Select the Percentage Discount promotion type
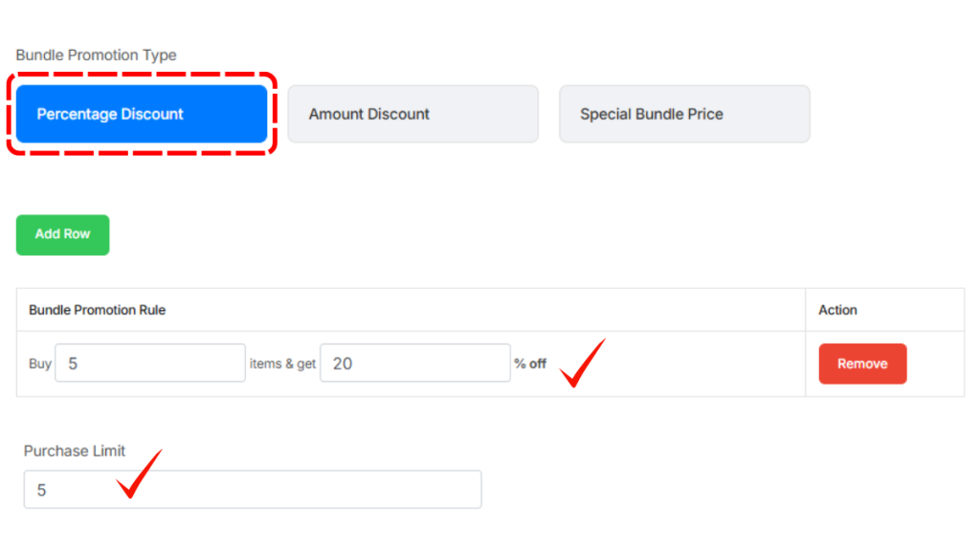This screenshot has width=980, height=555. pyautogui.click(x=142, y=114)
